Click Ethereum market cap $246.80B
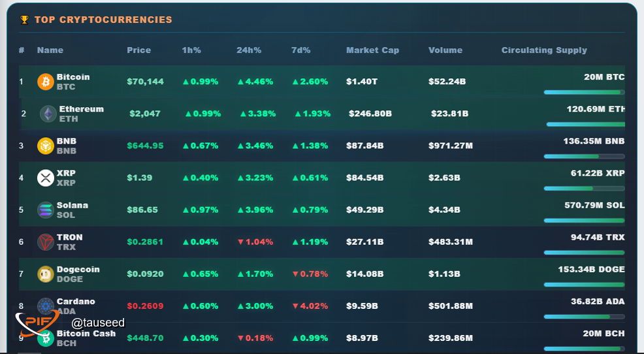The height and width of the screenshot is (354, 644). [370, 114]
